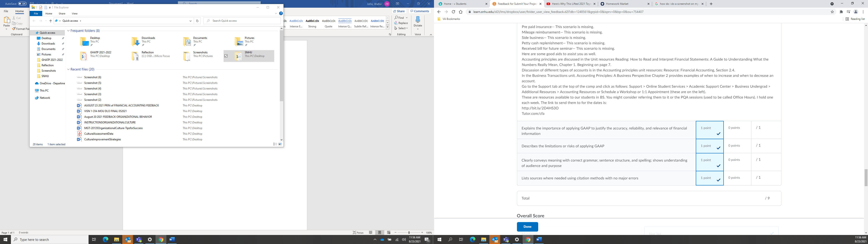Open a new Chrome tab with the plus
The height and width of the screenshot is (244, 868).
711,4
